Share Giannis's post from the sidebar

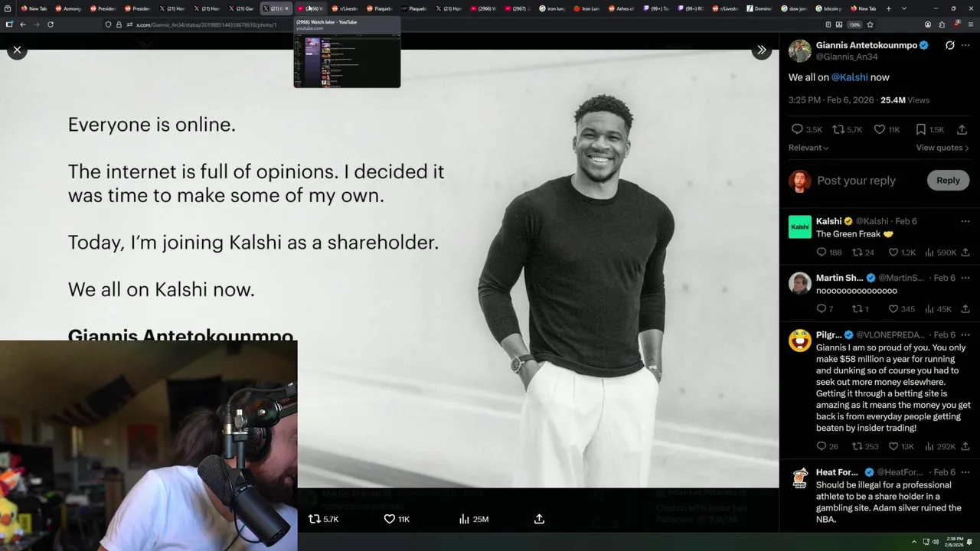tap(962, 130)
